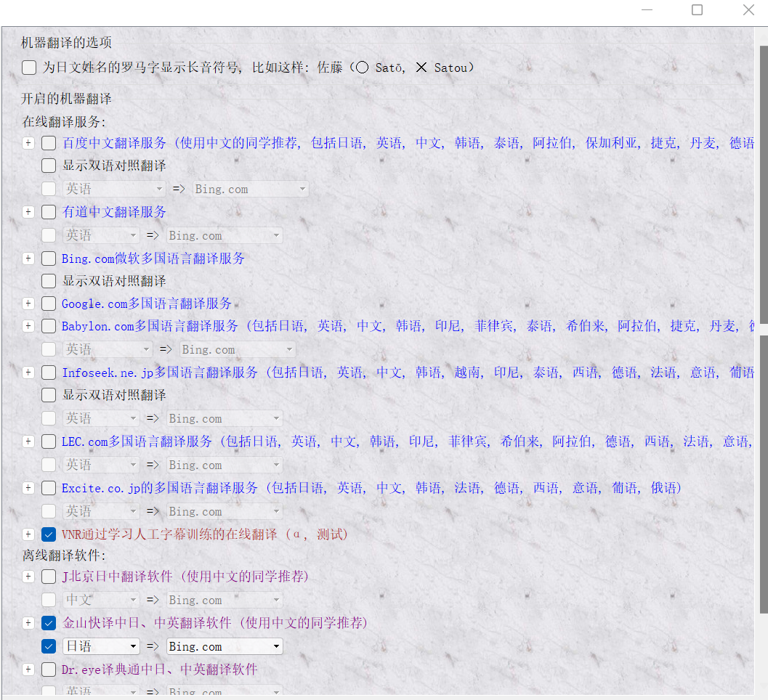
Task: Tick 显示双语对照翻译 under Baidu service
Action: click(x=49, y=166)
